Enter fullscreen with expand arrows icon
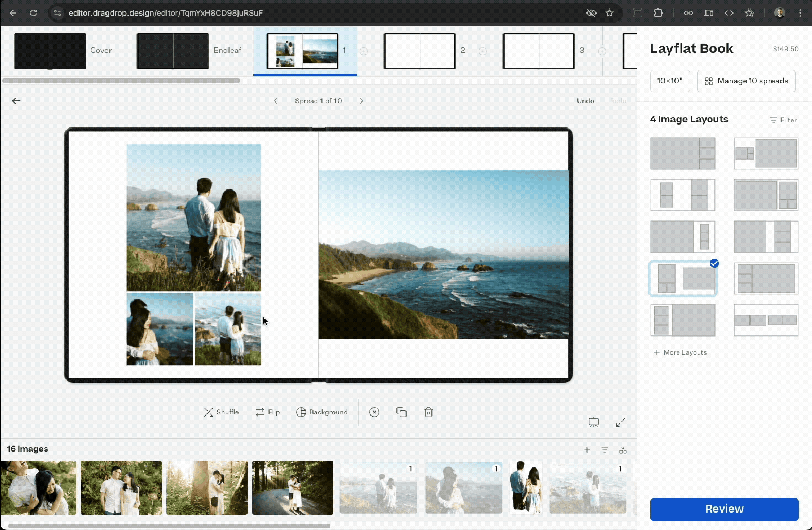The height and width of the screenshot is (530, 812). click(621, 422)
